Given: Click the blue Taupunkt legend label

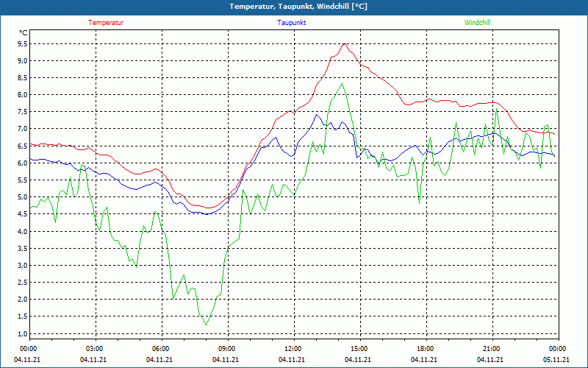Looking at the screenshot, I should point(291,23).
